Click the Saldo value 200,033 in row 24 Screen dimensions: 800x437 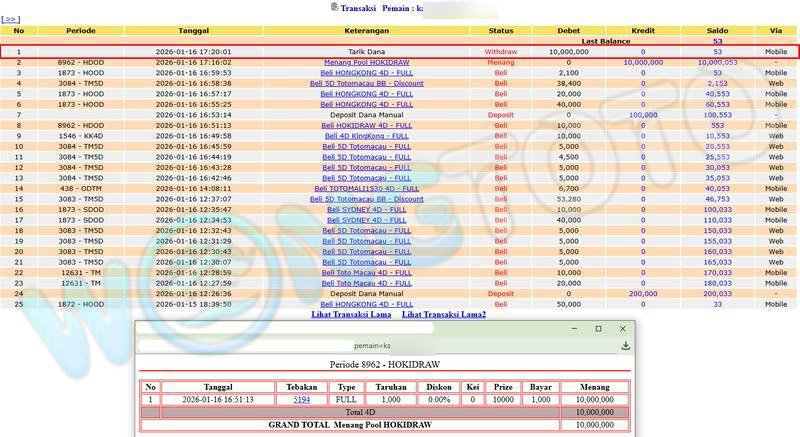tap(716, 294)
